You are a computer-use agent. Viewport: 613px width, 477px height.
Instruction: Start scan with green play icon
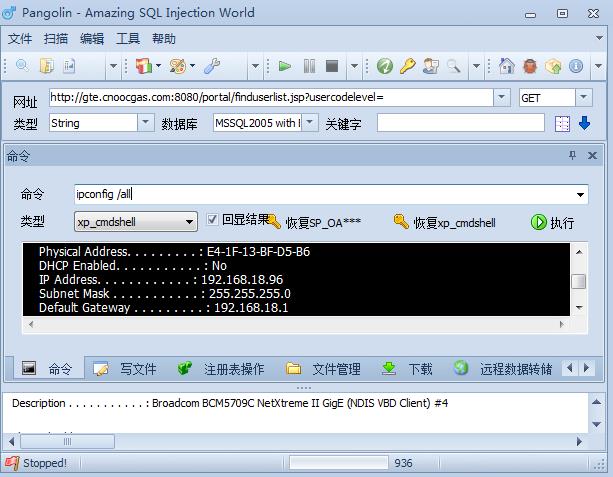pos(285,66)
